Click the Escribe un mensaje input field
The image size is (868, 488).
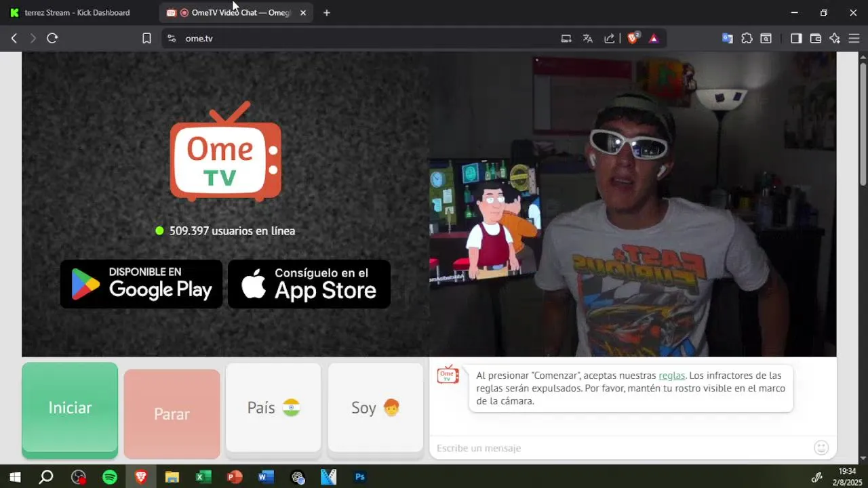pos(620,448)
